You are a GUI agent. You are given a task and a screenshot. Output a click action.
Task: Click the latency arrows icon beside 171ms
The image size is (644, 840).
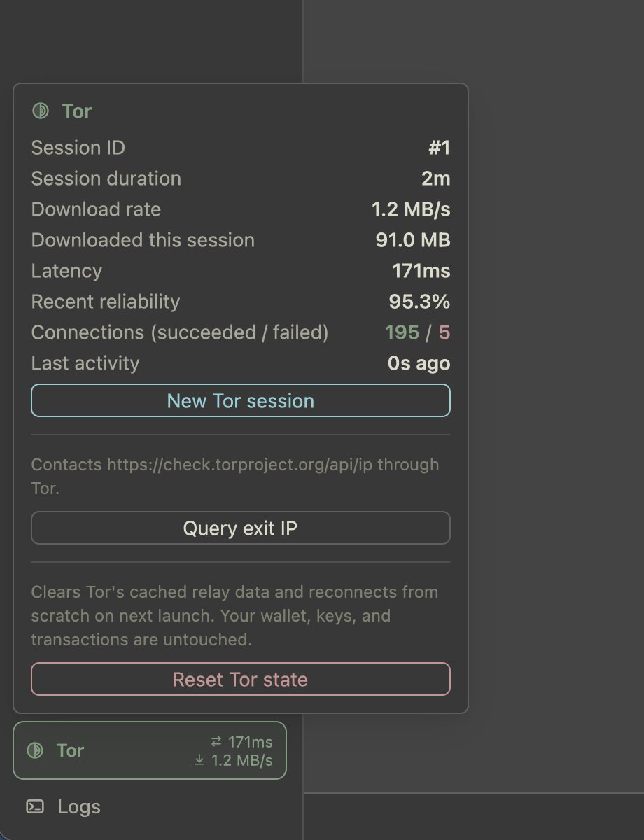tap(216, 742)
